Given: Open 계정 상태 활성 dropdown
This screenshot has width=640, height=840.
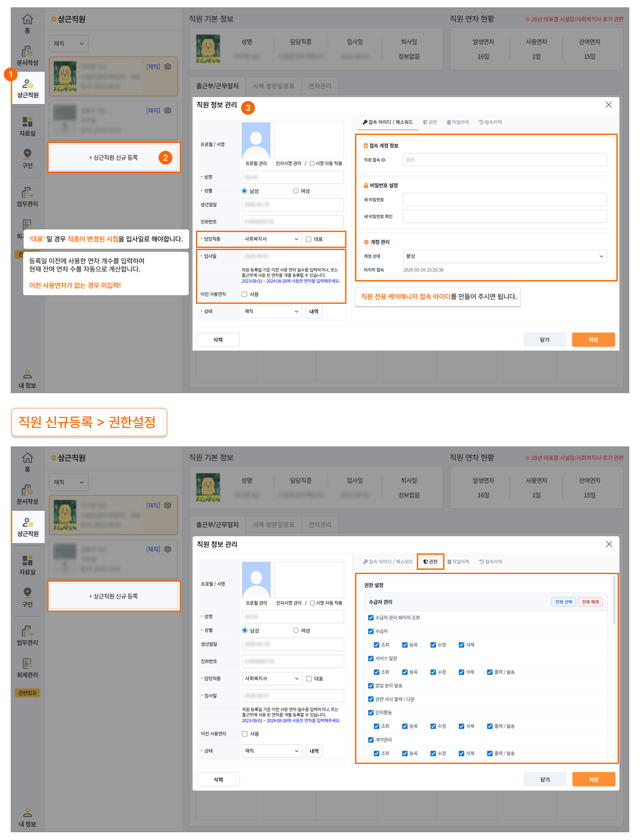Looking at the screenshot, I should click(505, 256).
